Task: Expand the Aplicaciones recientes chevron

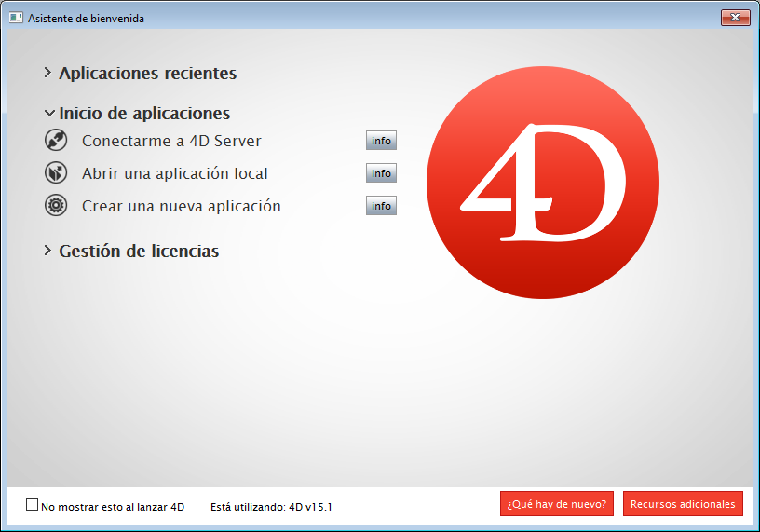Action: (x=47, y=73)
